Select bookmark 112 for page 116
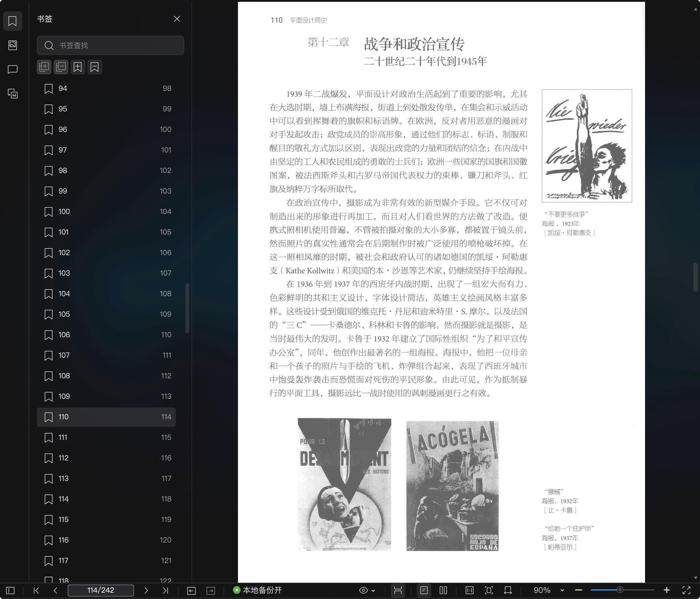The width and height of the screenshot is (700, 599). (x=106, y=458)
